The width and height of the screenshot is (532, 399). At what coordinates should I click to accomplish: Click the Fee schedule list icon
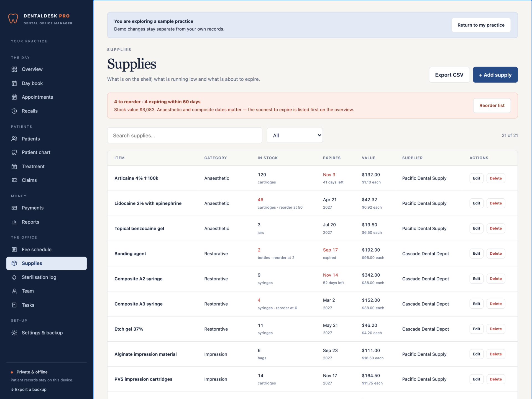(x=14, y=249)
